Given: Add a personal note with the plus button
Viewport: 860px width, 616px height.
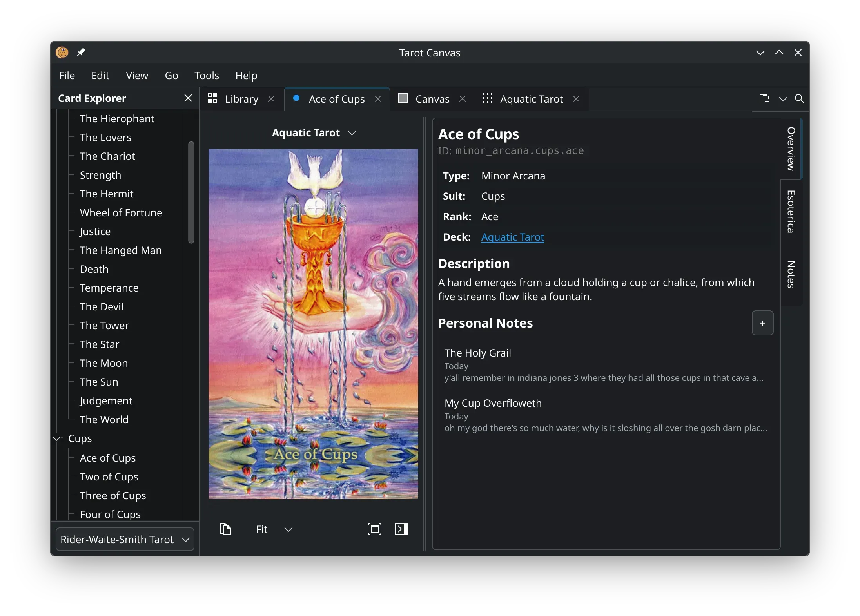Looking at the screenshot, I should [x=763, y=323].
